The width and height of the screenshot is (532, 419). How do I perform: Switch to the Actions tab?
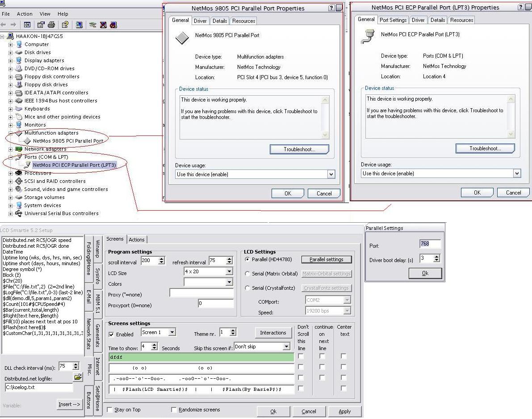[x=137, y=240]
